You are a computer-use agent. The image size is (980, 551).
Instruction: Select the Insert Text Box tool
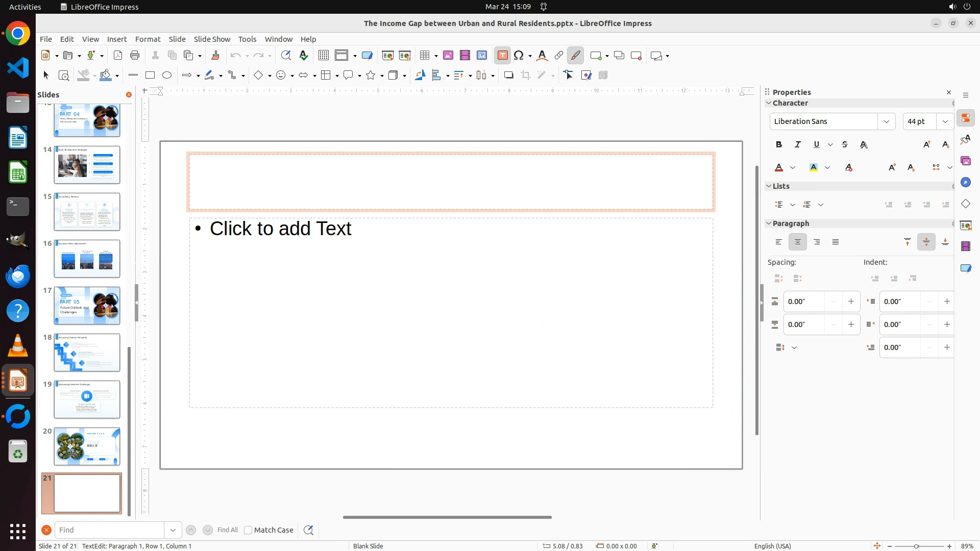(x=502, y=56)
